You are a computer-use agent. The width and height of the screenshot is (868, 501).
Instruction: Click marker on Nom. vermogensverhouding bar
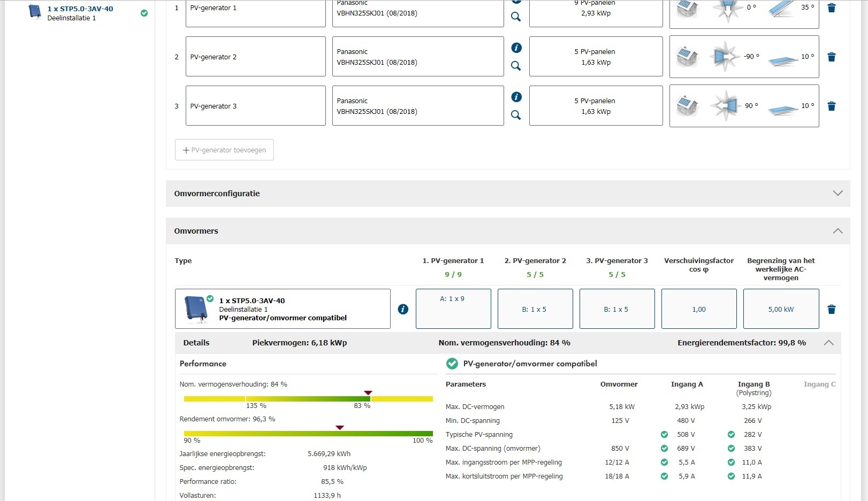368,393
